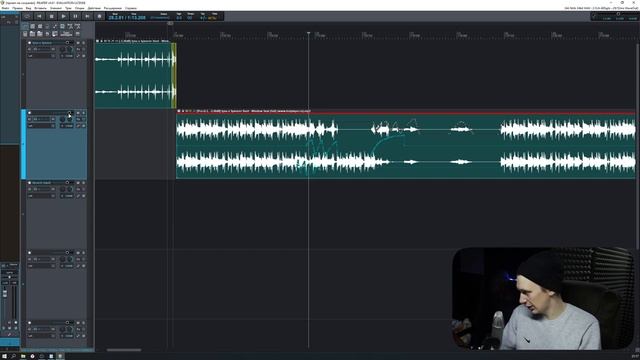Open the FX chain of the third track
This screenshot has height=360, width=640.
click(x=78, y=189)
